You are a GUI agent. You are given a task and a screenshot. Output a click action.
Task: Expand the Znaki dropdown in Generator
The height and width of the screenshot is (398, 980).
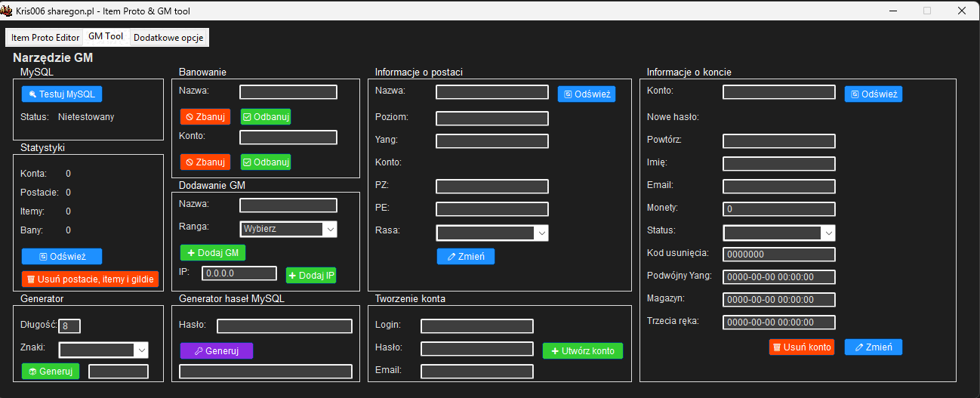[x=104, y=350]
